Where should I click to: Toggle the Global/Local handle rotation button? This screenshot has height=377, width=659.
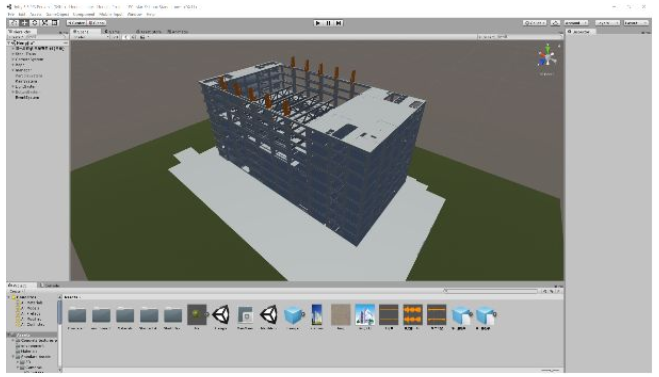(97, 23)
